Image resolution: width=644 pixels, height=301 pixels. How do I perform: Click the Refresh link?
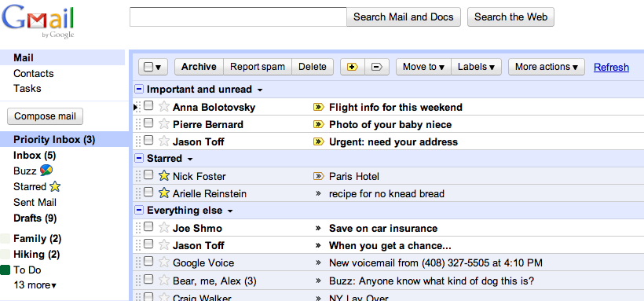click(x=611, y=67)
